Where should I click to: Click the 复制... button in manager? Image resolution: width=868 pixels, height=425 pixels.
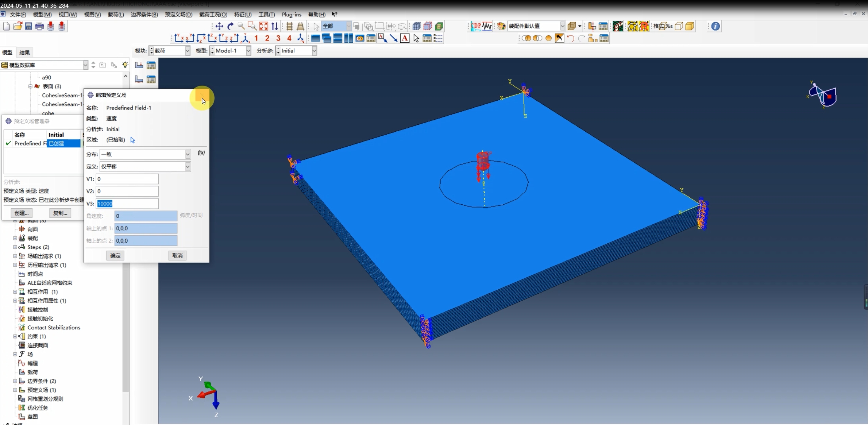(x=60, y=213)
